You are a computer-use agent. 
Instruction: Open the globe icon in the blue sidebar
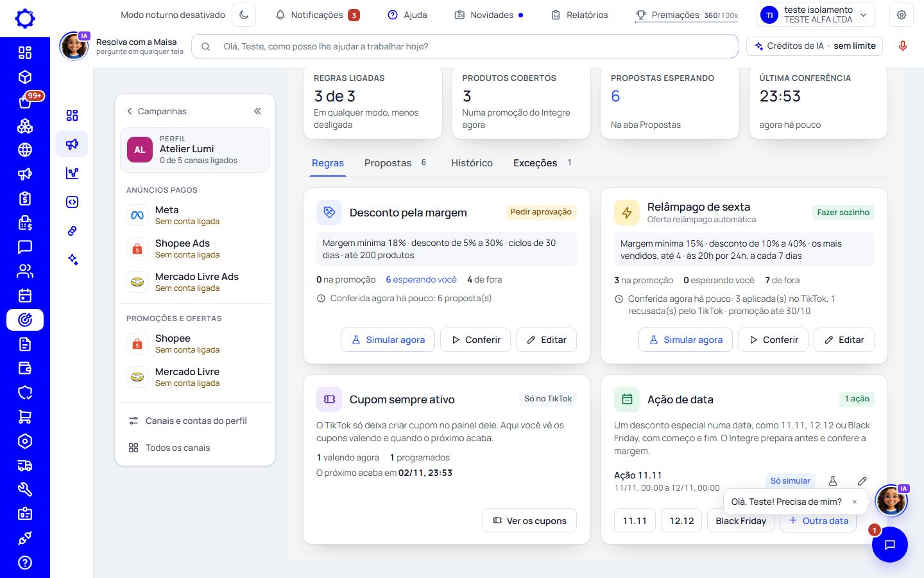[25, 150]
